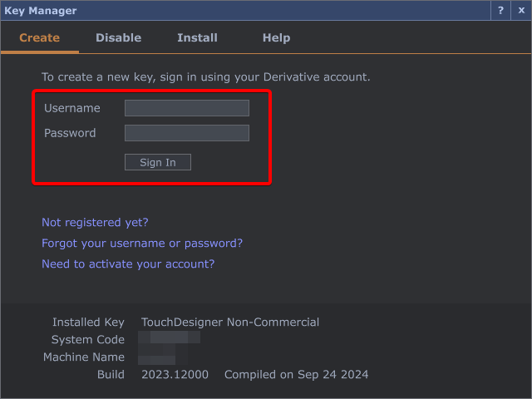Screen dimensions: 532x399
Task: Go to the Install tab
Action: (x=197, y=37)
